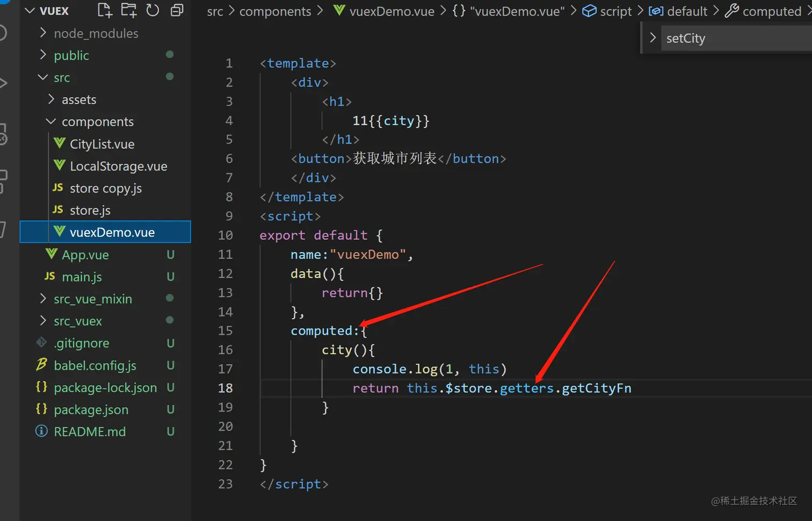
Task: Click the cube icon beside script breadcrumb
Action: 589,11
